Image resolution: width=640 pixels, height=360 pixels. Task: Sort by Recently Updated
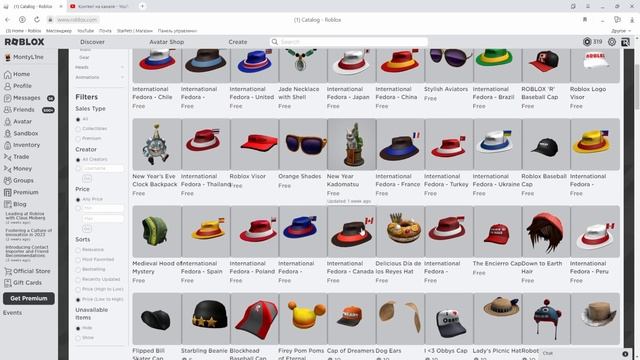(78, 280)
